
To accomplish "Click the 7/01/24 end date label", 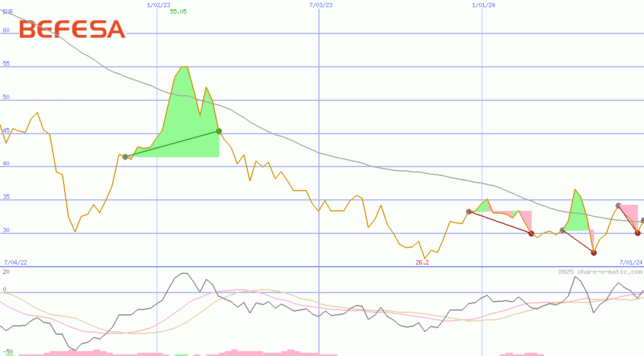I will tap(631, 262).
